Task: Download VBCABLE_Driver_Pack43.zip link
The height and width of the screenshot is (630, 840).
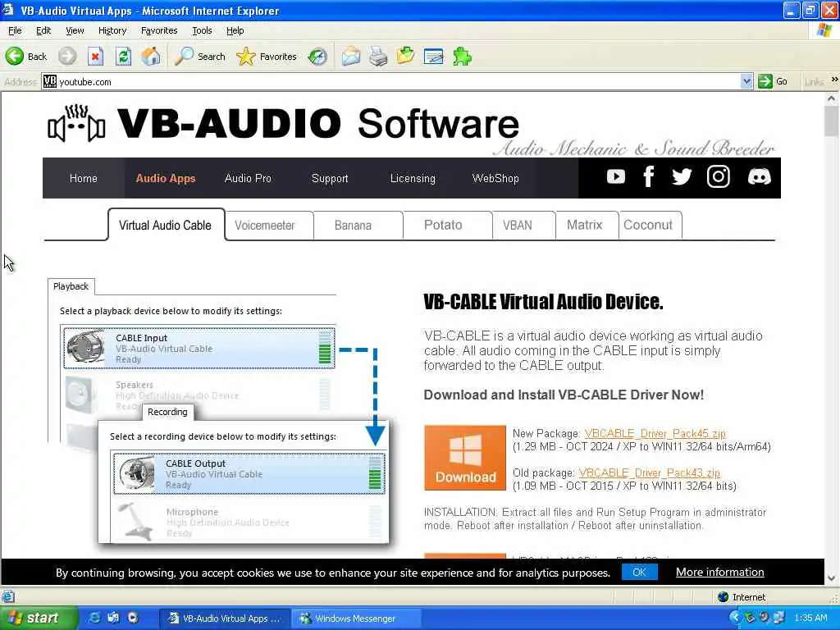Action: (650, 473)
